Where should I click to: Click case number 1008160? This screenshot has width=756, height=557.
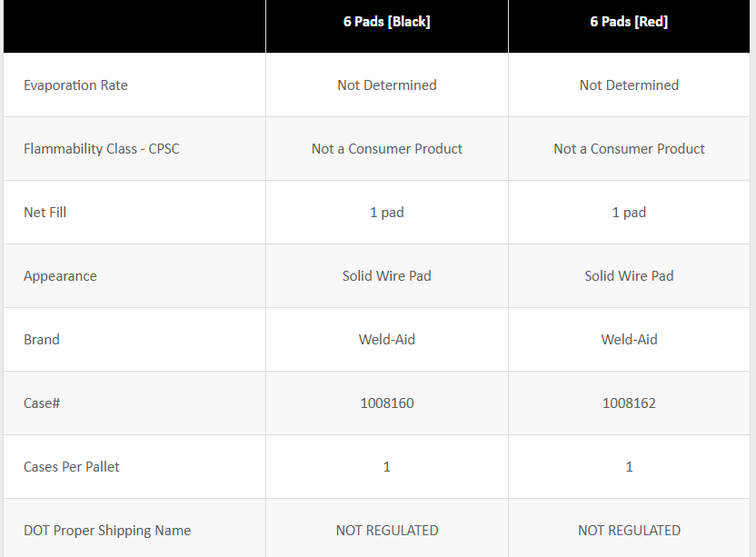pyautogui.click(x=386, y=403)
